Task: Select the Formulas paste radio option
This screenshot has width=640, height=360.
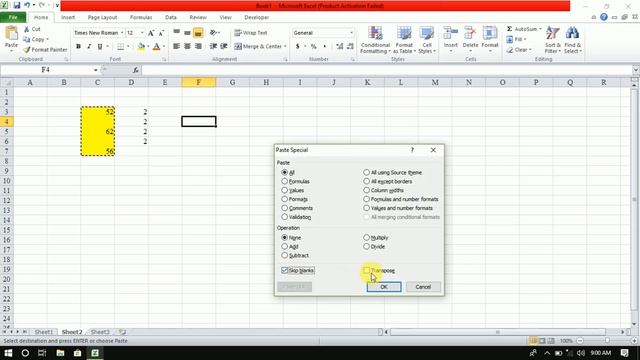Action: pyautogui.click(x=284, y=181)
